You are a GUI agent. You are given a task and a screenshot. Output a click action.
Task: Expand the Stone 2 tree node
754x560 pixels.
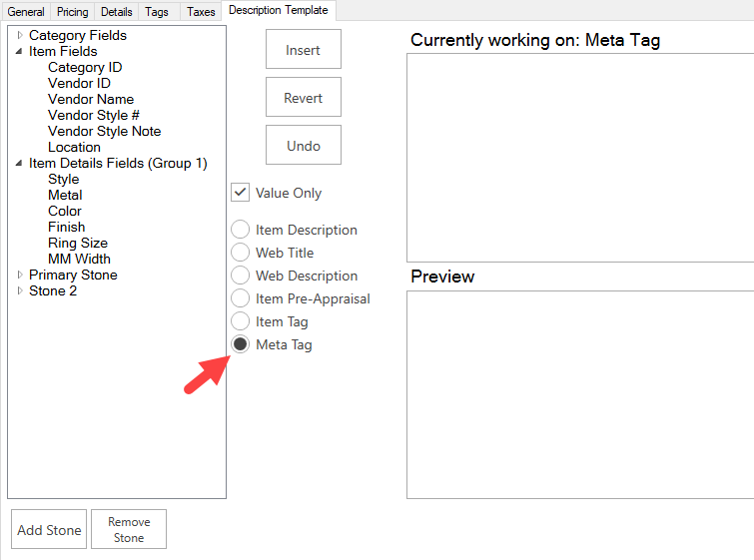point(20,290)
